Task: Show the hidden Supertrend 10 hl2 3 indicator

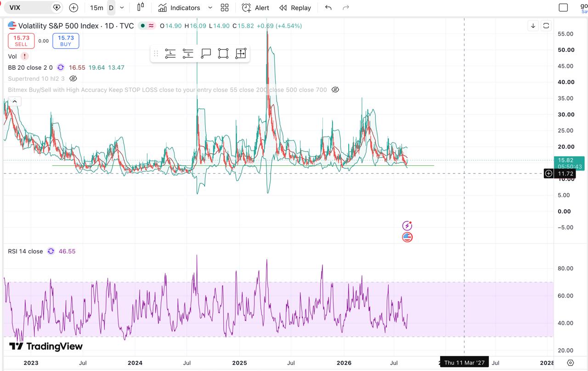Action: (x=73, y=79)
